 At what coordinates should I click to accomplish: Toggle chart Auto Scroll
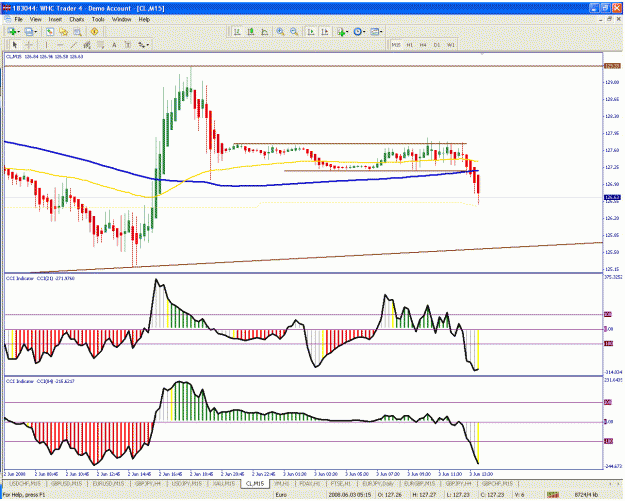pos(311,31)
